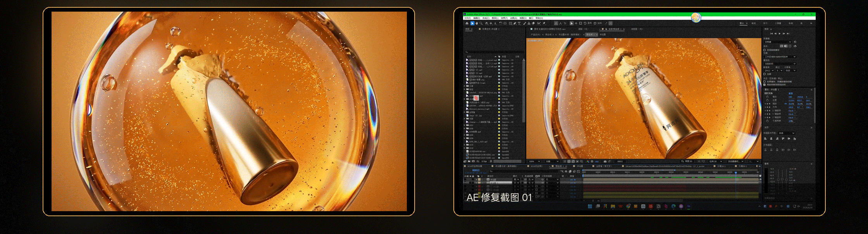The width and height of the screenshot is (868, 234).
Task: Enable the 全屏 checkbox in Preview panel
Action: (x=765, y=74)
